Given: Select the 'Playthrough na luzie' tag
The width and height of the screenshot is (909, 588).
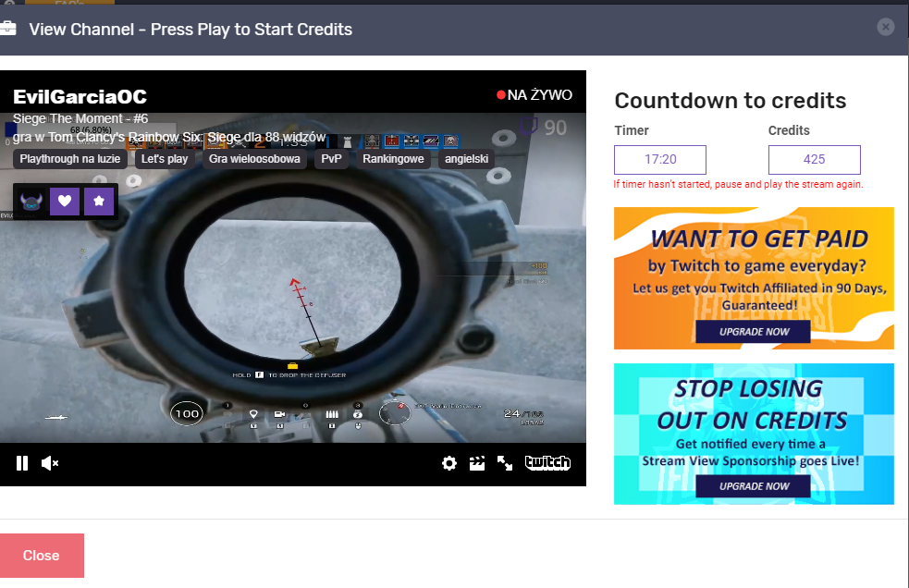Looking at the screenshot, I should point(70,159).
